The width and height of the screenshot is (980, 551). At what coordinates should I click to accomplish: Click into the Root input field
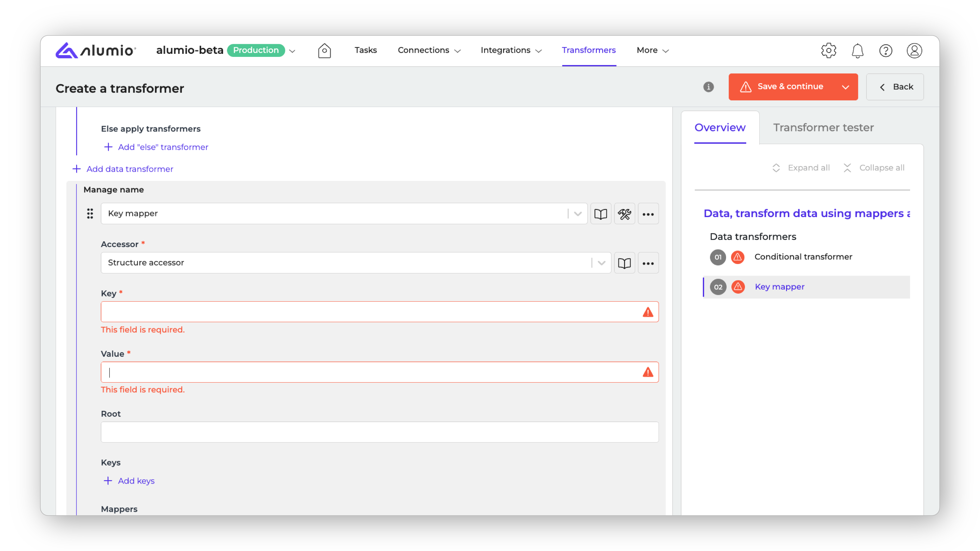379,432
